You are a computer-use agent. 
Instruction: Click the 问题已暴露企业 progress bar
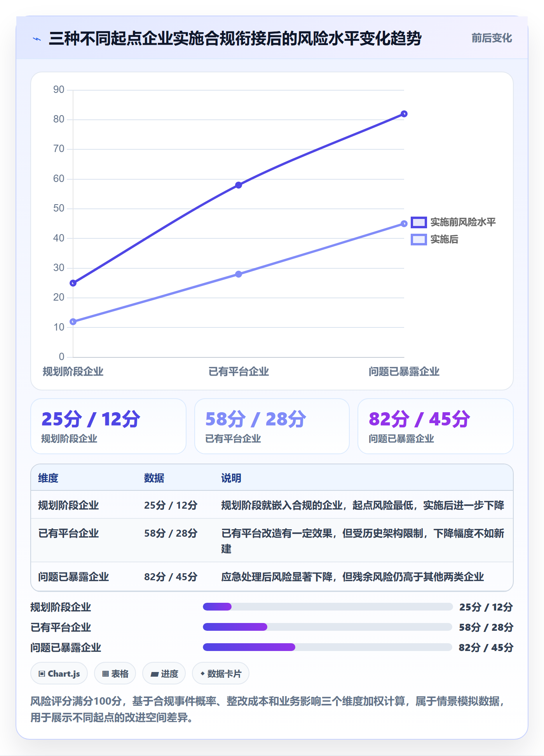(x=328, y=647)
